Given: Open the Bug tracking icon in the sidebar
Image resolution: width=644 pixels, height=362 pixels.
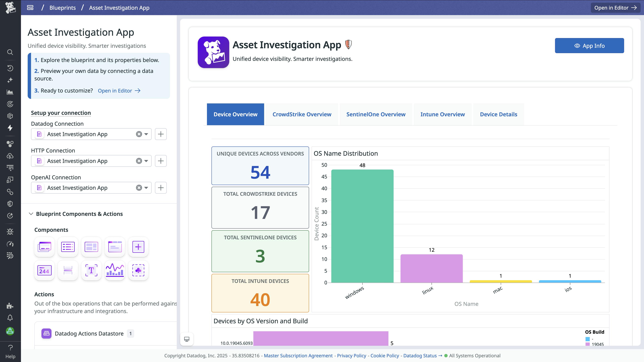Looking at the screenshot, I should (10, 231).
